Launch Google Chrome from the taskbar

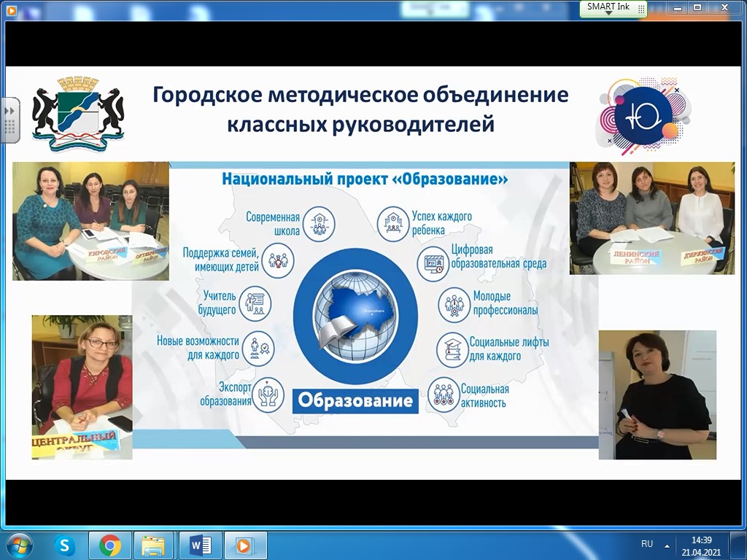[110, 545]
